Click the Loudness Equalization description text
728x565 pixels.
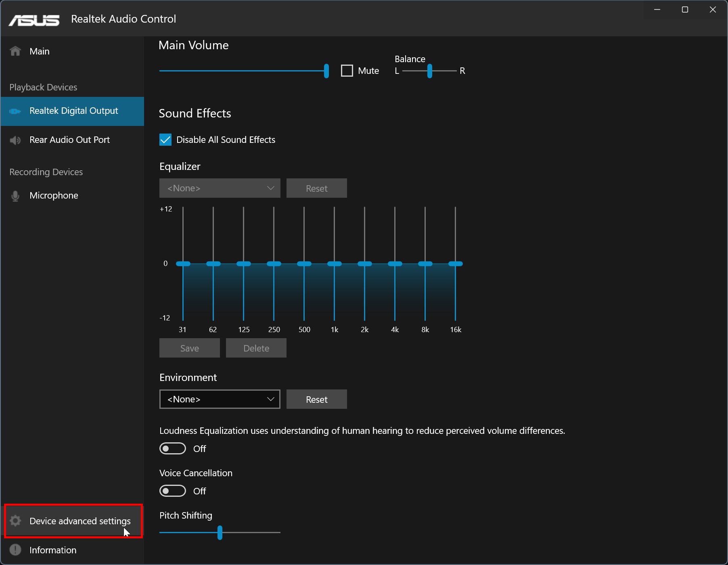click(x=362, y=431)
